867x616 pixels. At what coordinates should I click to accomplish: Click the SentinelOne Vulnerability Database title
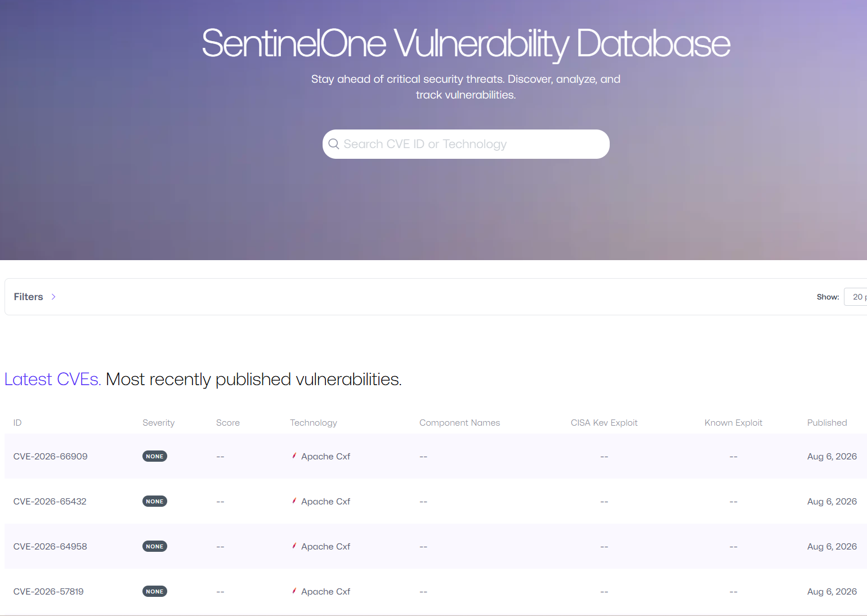tap(466, 43)
